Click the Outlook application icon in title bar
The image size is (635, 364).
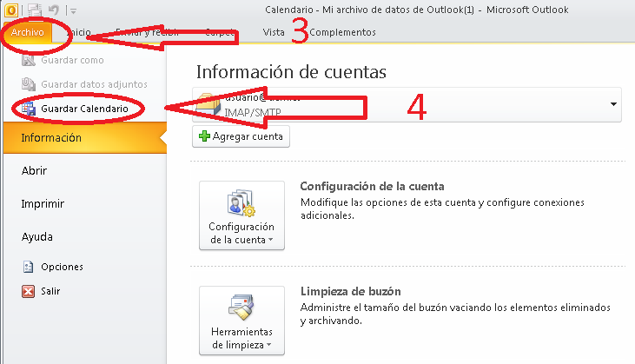tap(11, 10)
